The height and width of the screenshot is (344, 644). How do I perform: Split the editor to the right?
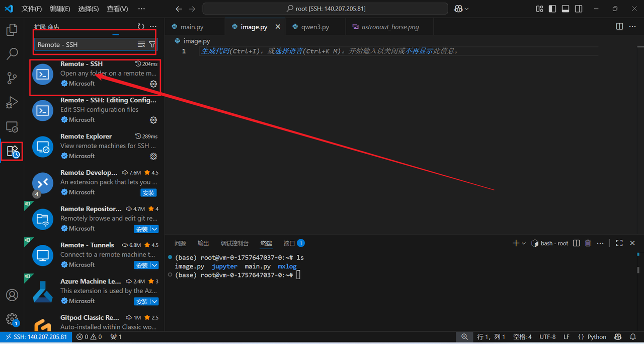tap(620, 27)
